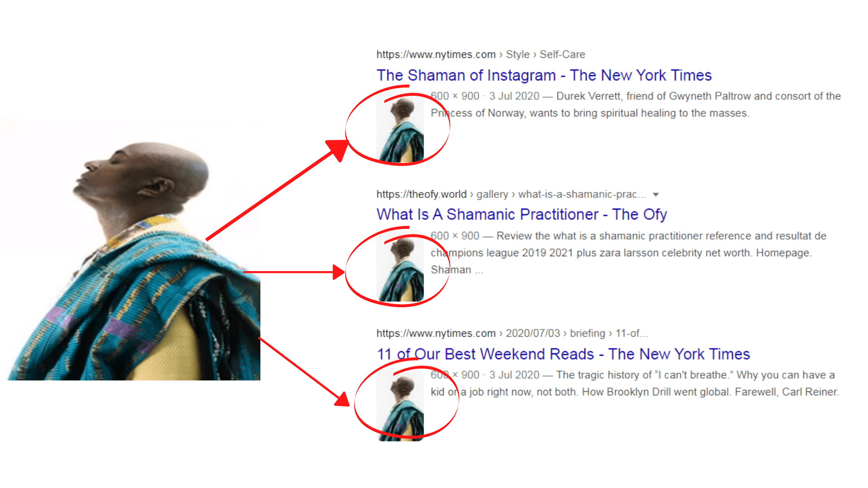Click the nytimes.com 2020/07/03 briefing breadcrumb
This screenshot has height=488, width=868.
(512, 333)
